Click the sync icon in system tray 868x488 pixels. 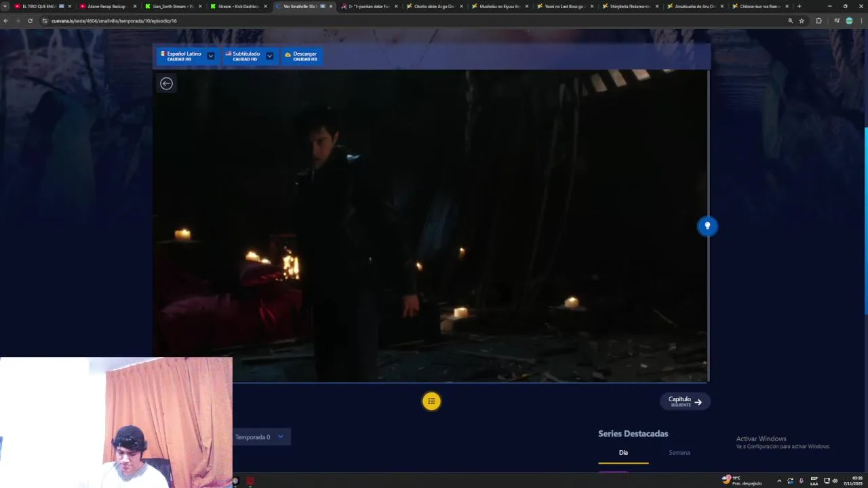[790, 481]
